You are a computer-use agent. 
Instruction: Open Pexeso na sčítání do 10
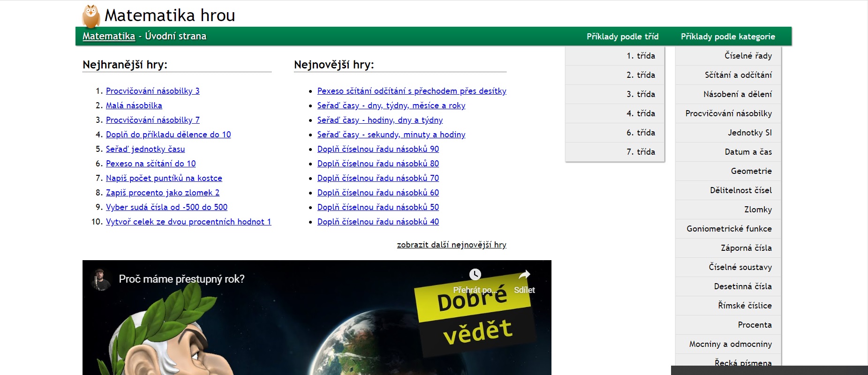[x=151, y=164]
